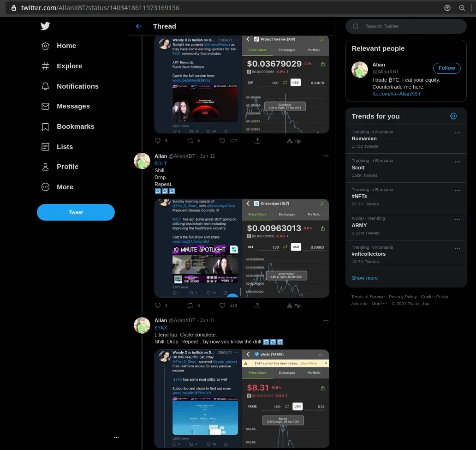Click Show more under trends

tap(364, 278)
